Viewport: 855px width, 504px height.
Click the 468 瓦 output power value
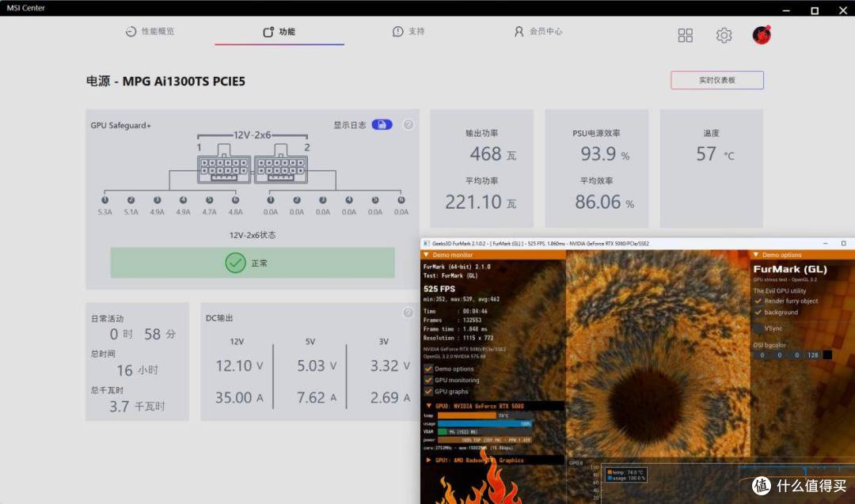(493, 154)
